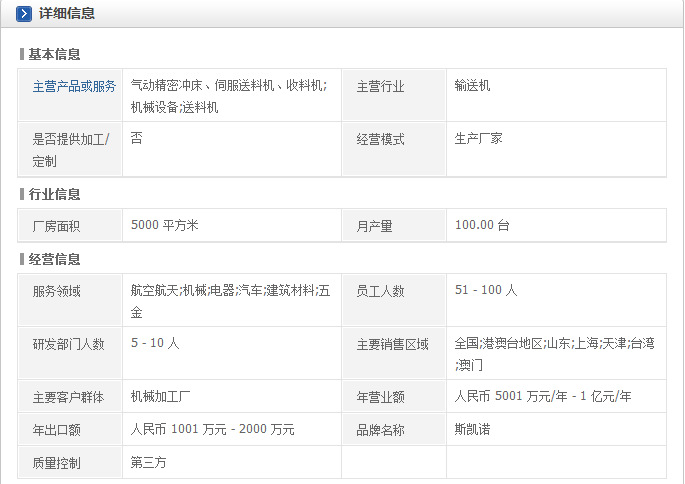Click the 年营业额 label cell
The image size is (685, 484).
(x=394, y=397)
